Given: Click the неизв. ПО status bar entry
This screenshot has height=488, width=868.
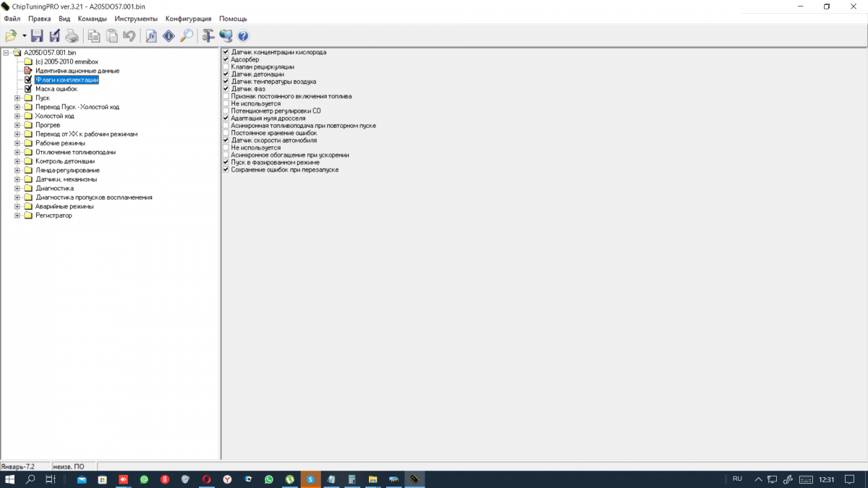Looking at the screenshot, I should 74,467.
